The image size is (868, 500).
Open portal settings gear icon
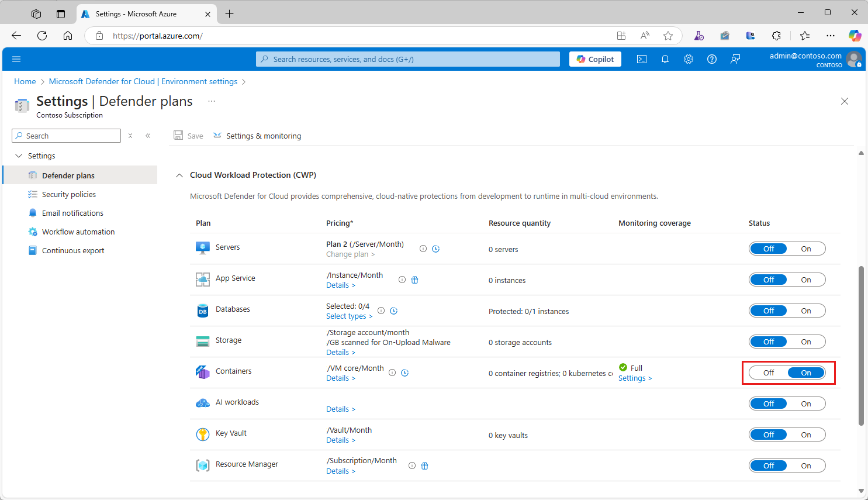[689, 59]
